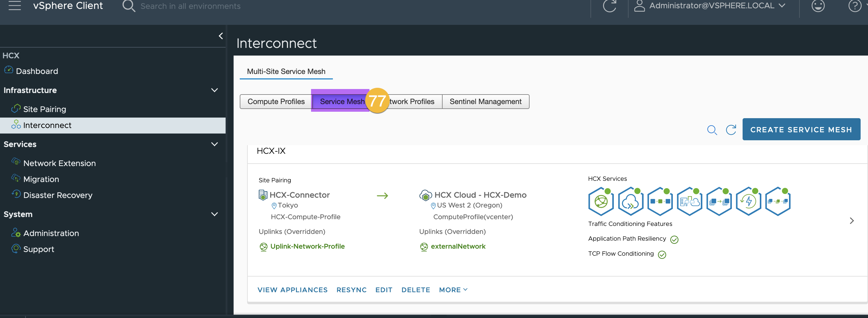
Task: Click the WAN Optimization cloud service icon
Action: click(630, 201)
